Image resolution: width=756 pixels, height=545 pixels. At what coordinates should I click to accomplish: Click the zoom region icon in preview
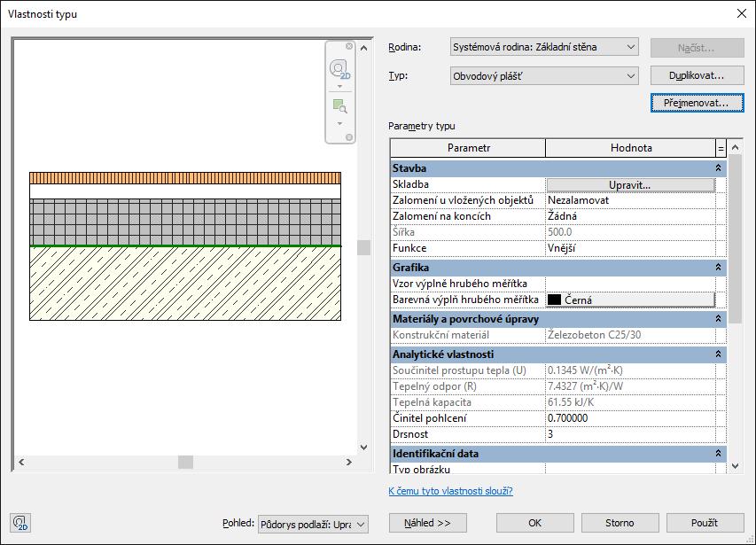339,106
